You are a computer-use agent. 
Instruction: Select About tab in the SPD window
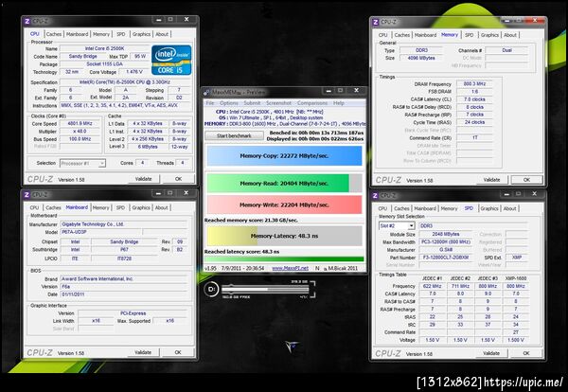coord(509,208)
